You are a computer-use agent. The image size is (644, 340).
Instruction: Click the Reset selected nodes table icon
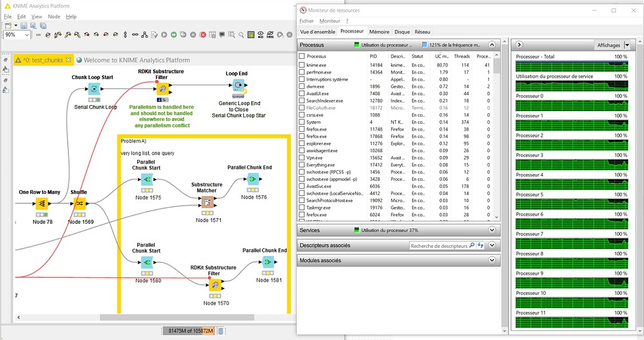[212, 35]
